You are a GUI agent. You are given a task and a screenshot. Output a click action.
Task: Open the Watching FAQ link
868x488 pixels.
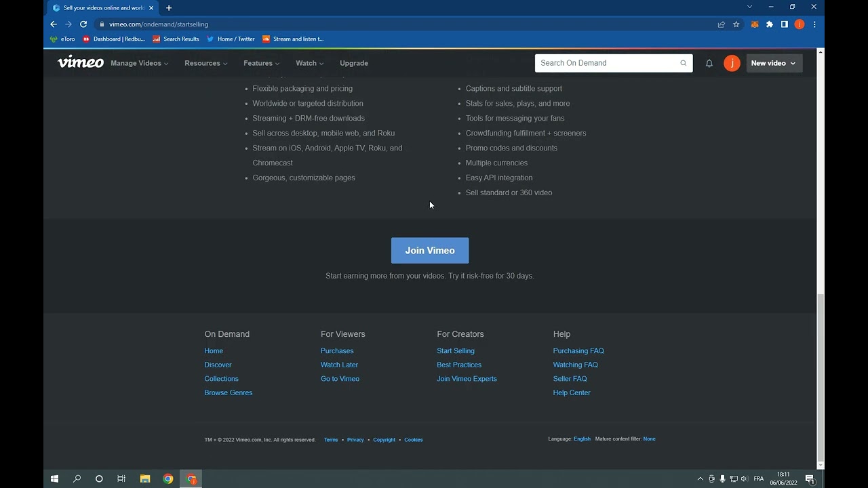[575, 365]
